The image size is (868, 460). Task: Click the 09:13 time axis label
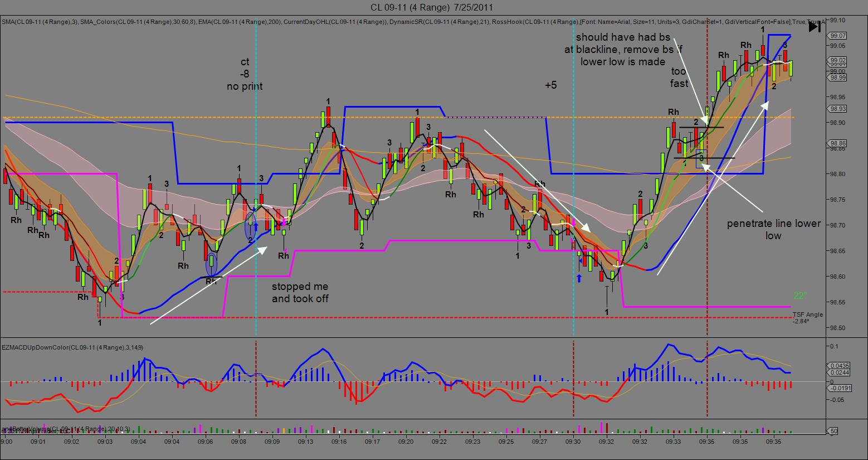[x=305, y=442]
